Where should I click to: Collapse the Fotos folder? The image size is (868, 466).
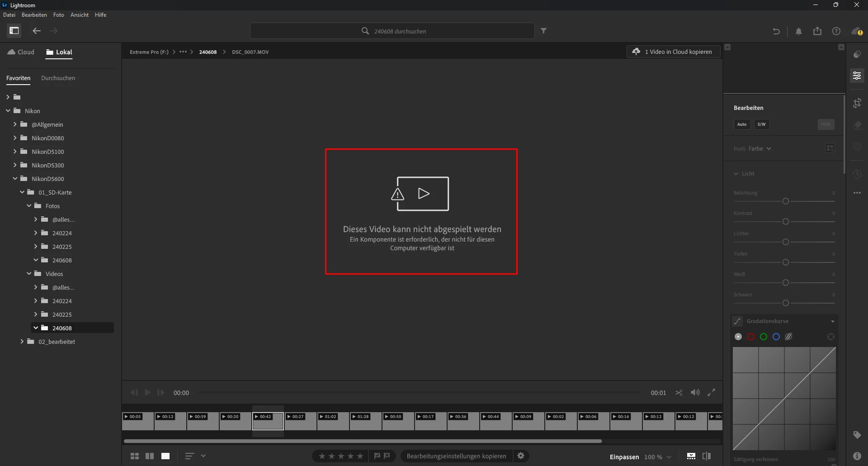click(x=29, y=206)
